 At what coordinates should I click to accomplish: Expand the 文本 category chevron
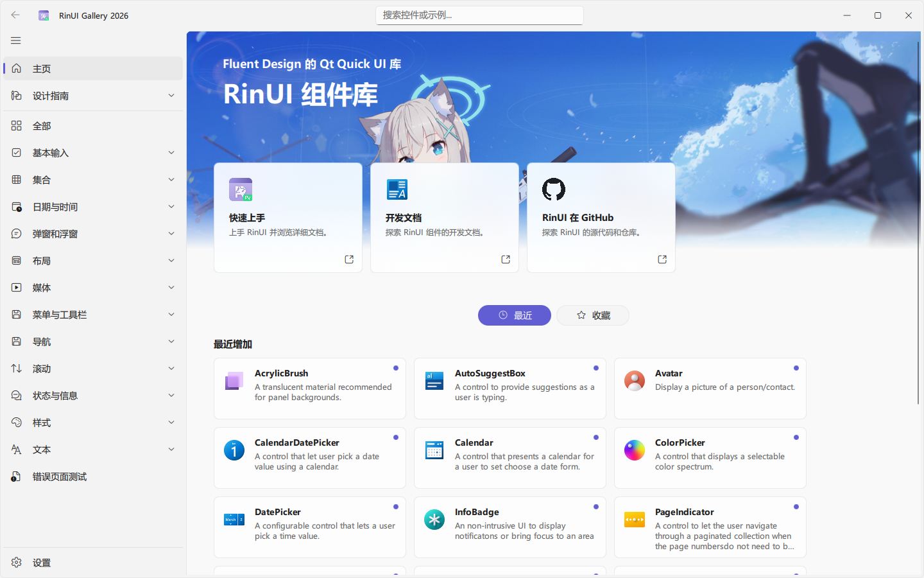pos(171,450)
